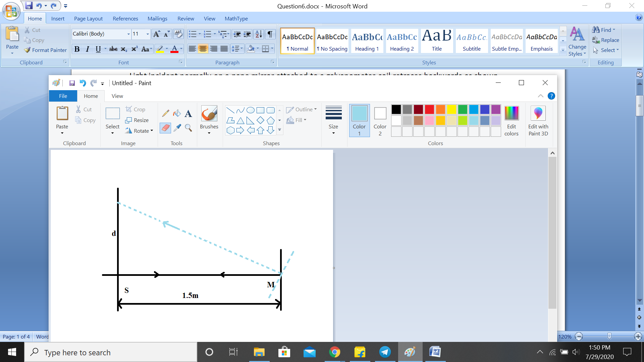Select the Pencil tool in Paint
The height and width of the screenshot is (362, 644).
pyautogui.click(x=165, y=113)
